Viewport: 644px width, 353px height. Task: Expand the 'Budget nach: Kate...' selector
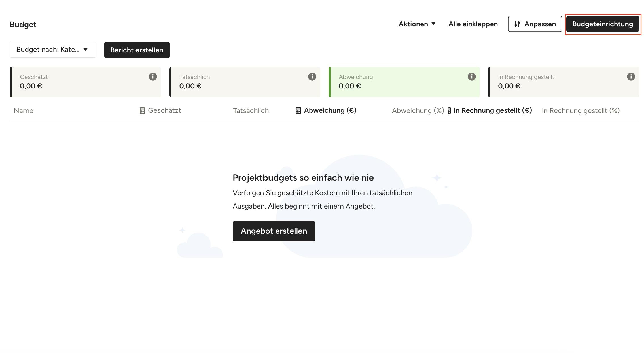[53, 50]
